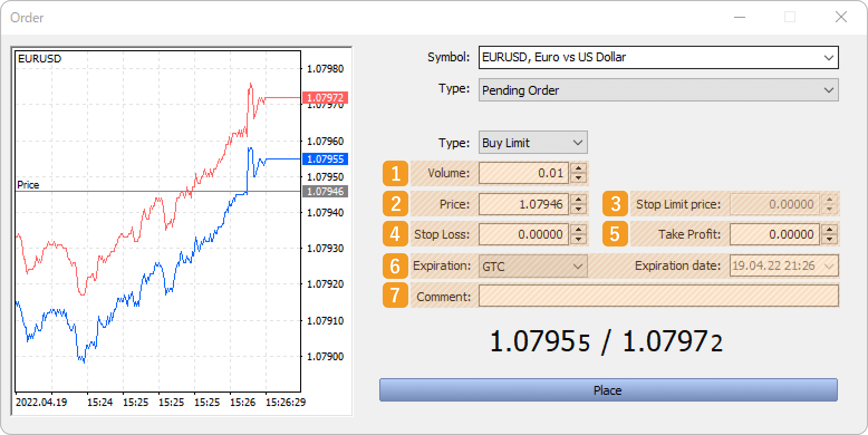Decrease Take Profit with down arrow
The height and width of the screenshot is (435, 868).
[830, 239]
